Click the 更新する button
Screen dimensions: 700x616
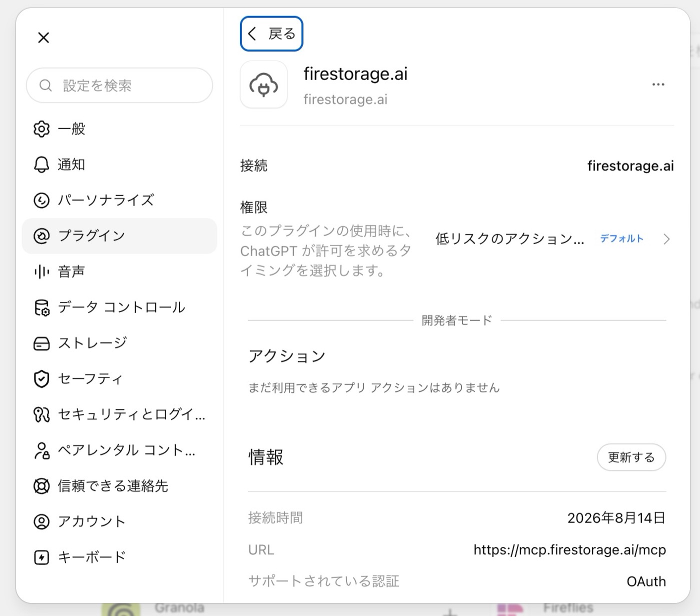631,457
